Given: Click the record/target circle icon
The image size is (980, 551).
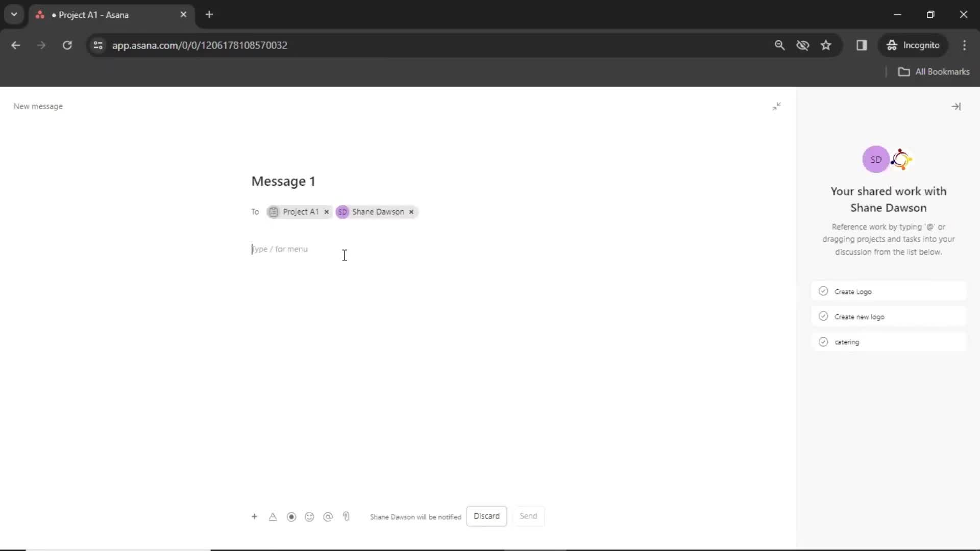Looking at the screenshot, I should [x=291, y=517].
